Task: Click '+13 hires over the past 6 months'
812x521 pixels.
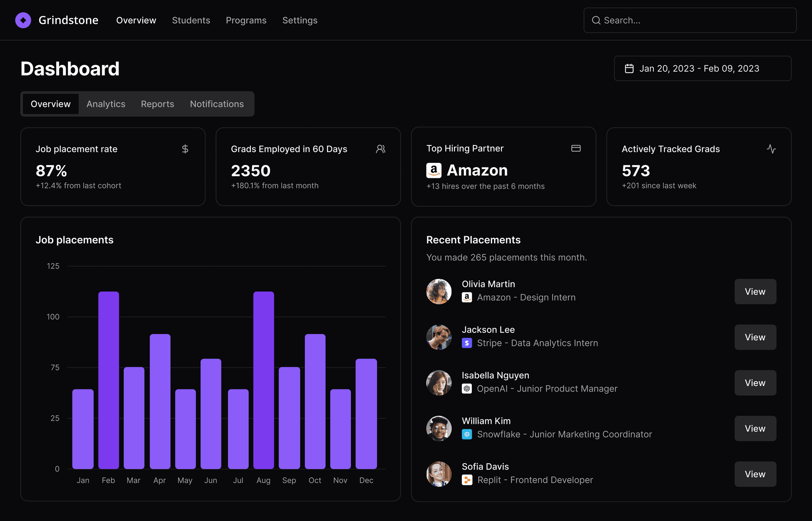Action: (x=485, y=186)
